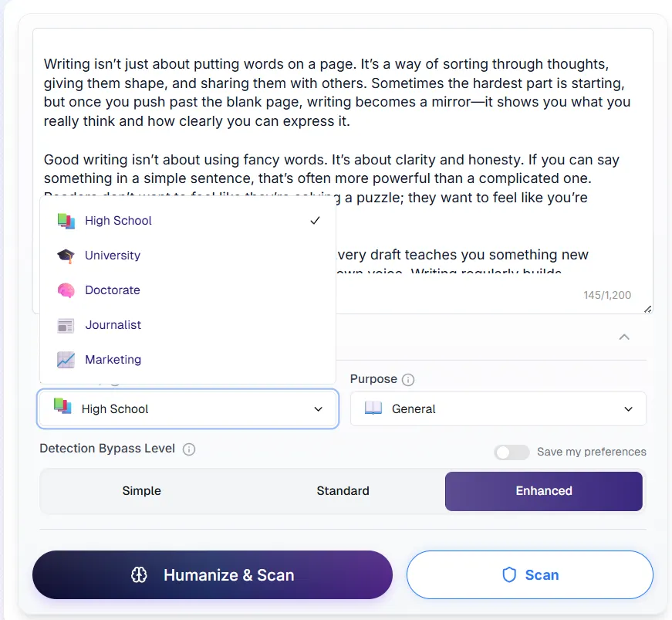Close the High School readability dropdown
Screen dimensions: 672x620
(187, 409)
